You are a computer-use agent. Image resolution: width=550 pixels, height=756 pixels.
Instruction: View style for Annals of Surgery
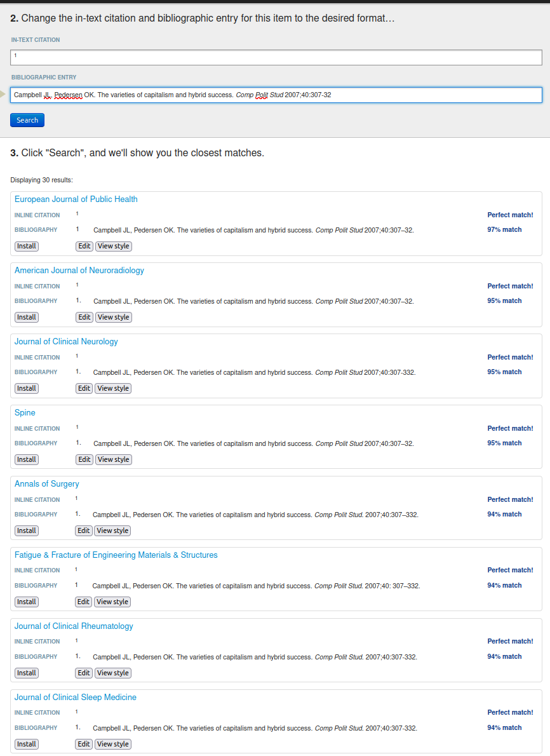pyautogui.click(x=112, y=530)
